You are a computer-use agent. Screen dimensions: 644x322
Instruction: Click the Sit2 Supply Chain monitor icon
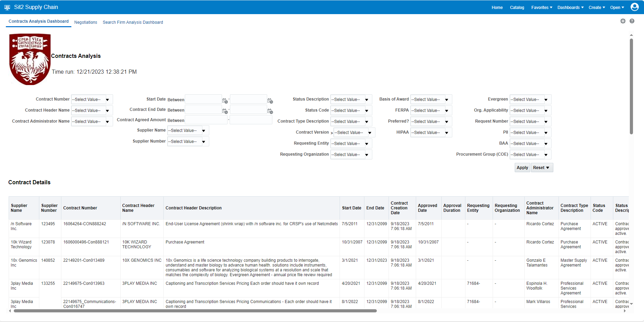(x=7, y=7)
